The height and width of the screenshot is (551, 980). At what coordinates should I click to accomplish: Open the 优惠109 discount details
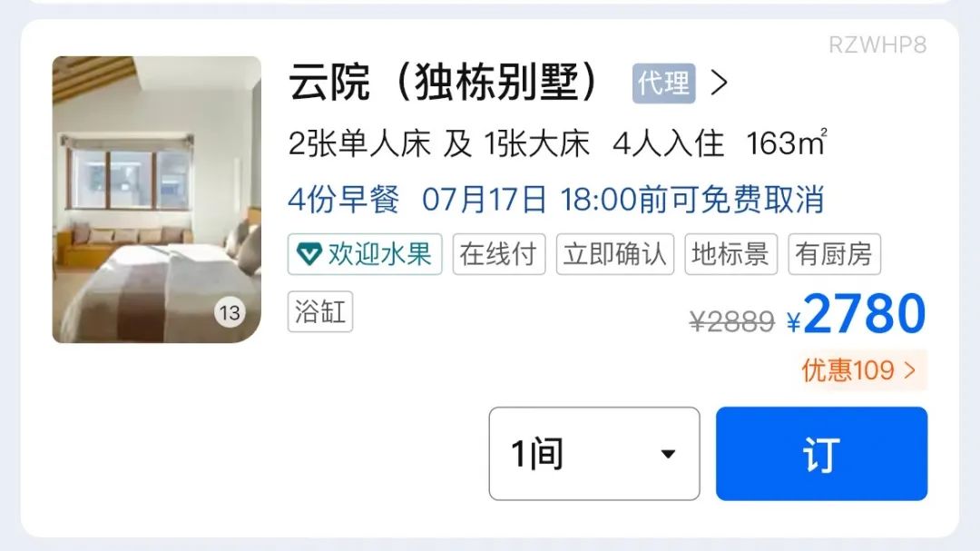tap(860, 370)
